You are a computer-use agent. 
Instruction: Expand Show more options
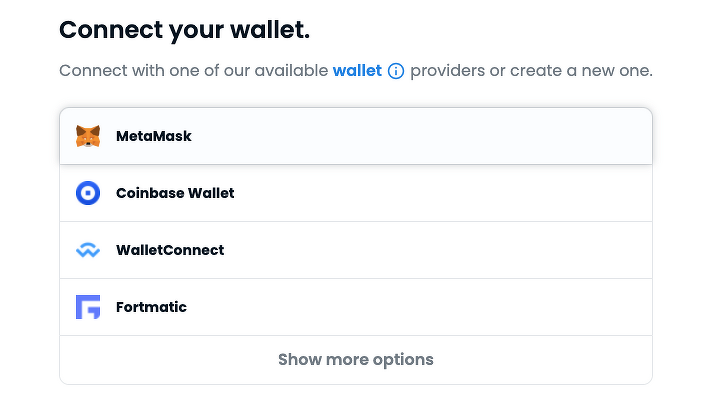click(355, 360)
